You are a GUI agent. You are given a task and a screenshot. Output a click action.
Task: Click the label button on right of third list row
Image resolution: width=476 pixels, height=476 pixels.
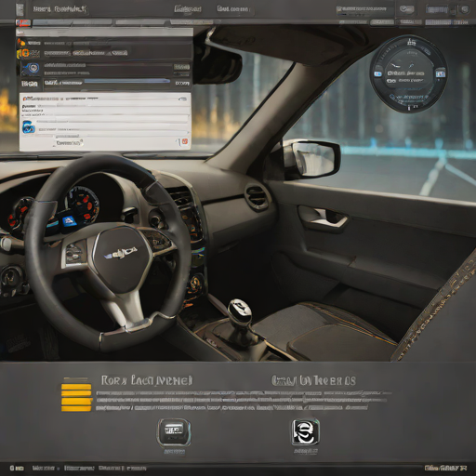(181, 67)
